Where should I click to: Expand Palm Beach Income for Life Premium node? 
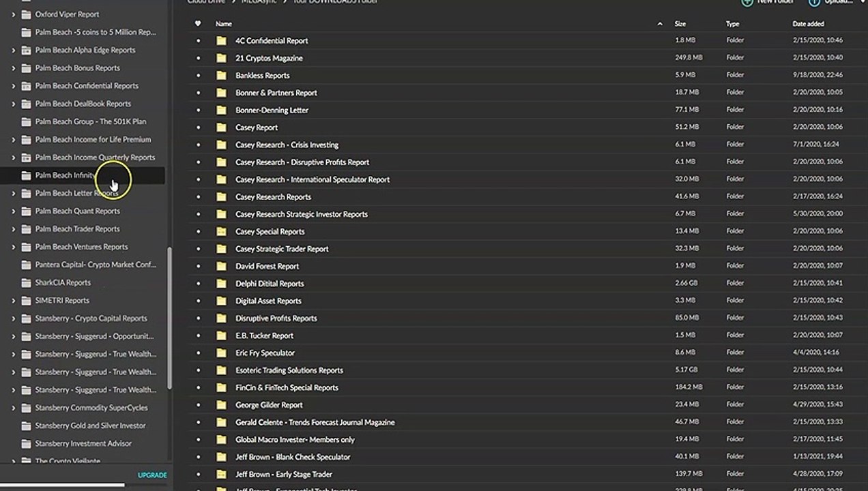14,140
